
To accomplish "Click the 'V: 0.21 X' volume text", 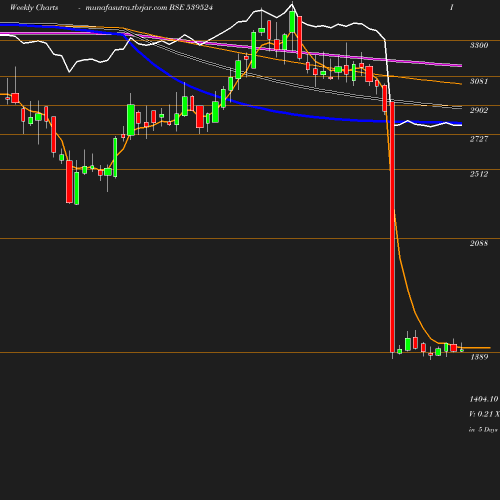I will pos(484,414).
